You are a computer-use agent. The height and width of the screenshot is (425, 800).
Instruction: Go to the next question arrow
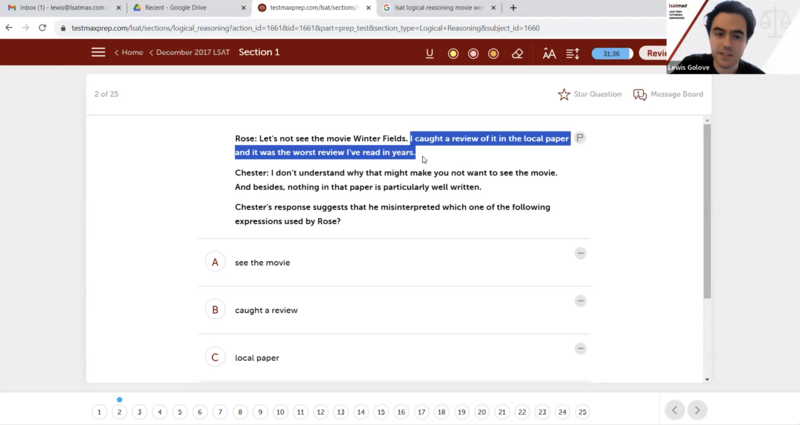pos(697,410)
